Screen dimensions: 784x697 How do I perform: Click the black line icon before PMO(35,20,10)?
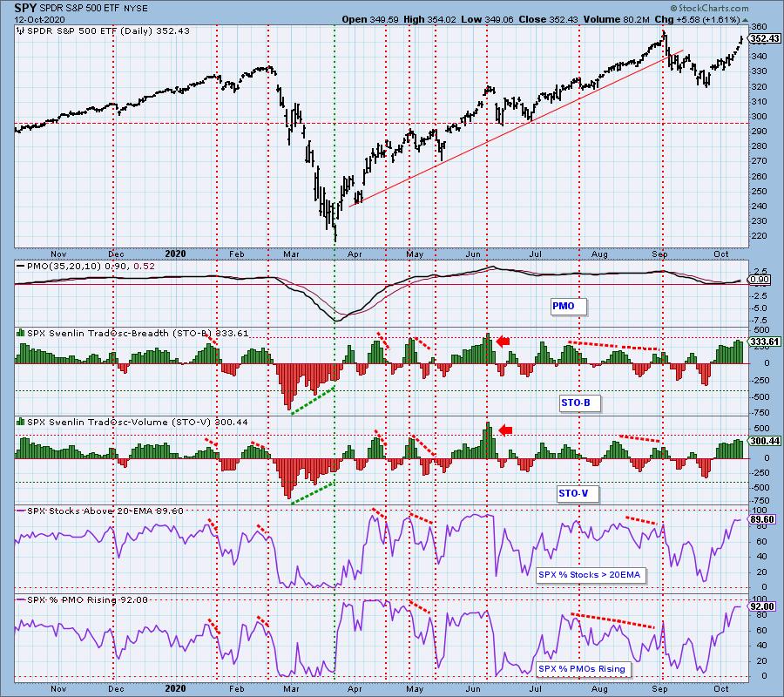[x=21, y=267]
